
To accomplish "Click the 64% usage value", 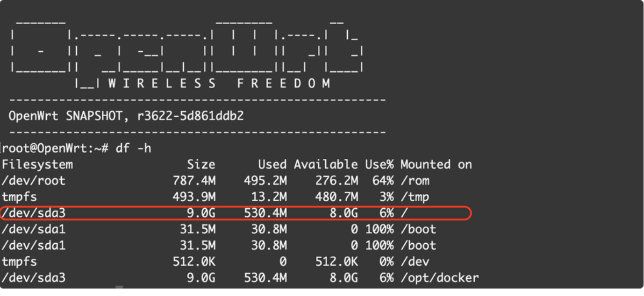I will click(383, 181).
